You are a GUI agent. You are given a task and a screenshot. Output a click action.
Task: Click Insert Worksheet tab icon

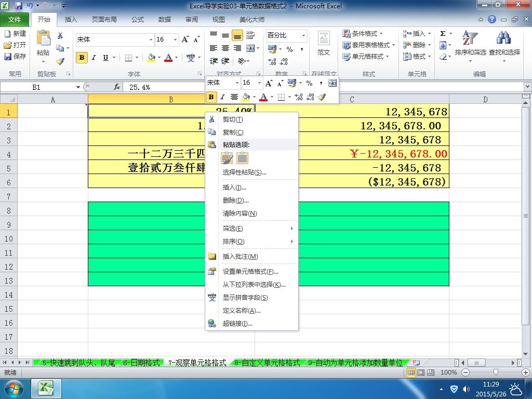point(416,363)
